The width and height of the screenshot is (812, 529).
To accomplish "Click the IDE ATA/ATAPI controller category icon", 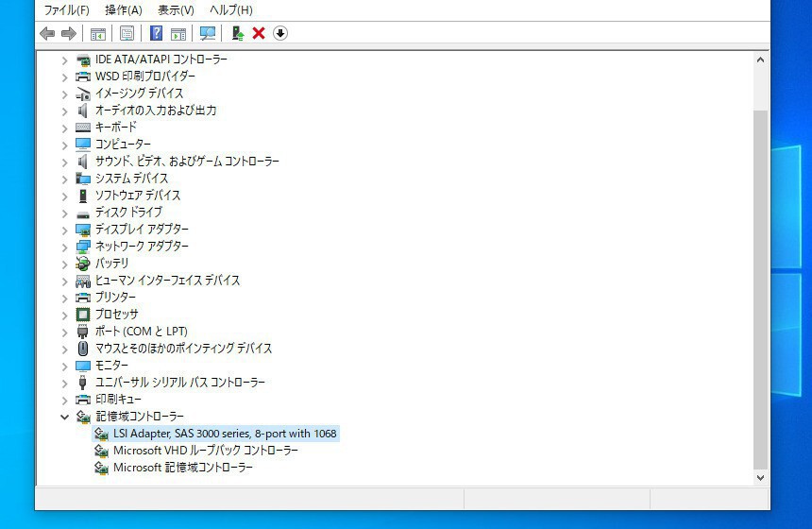I will [x=83, y=60].
